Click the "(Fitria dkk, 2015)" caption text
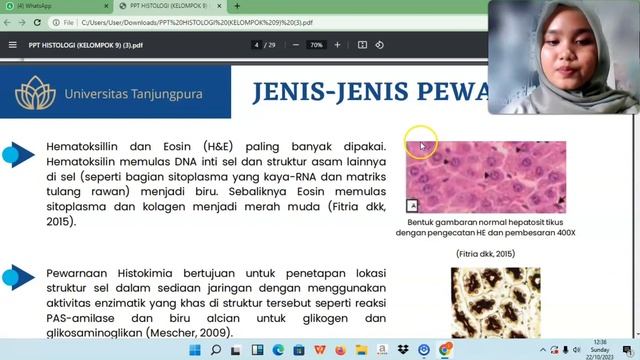 pos(485,254)
